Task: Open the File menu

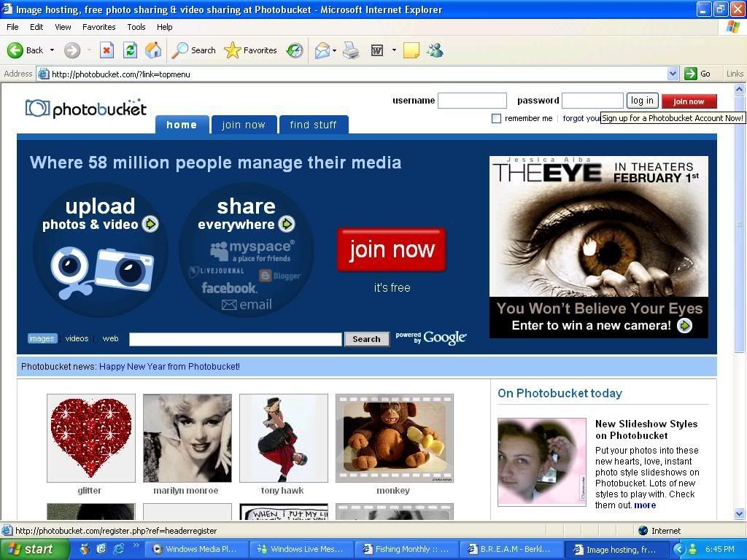Action: (x=12, y=27)
